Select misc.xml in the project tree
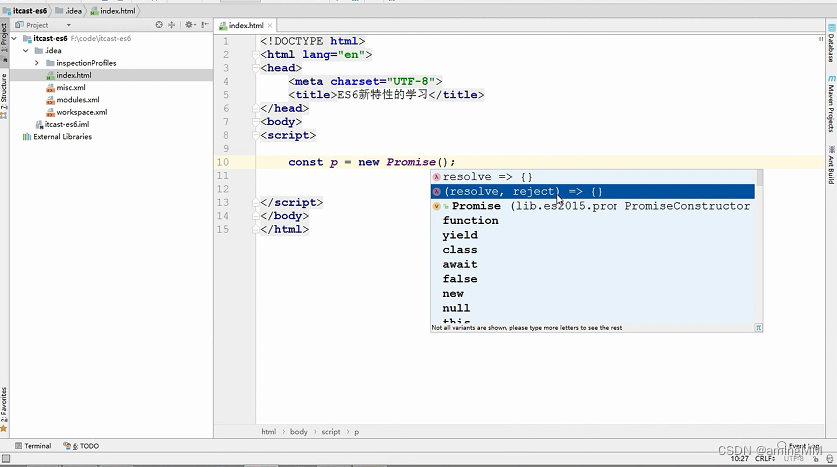The height and width of the screenshot is (467, 837). pyautogui.click(x=70, y=88)
